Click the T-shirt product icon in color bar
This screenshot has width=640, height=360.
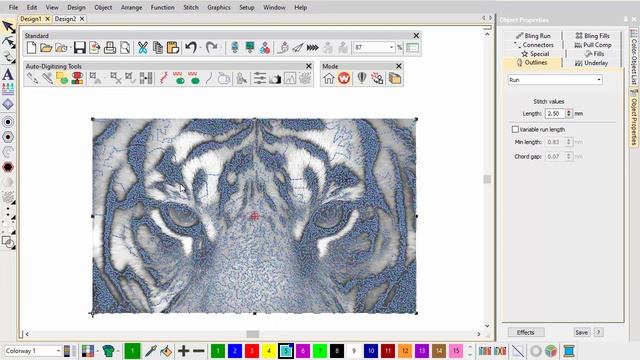click(109, 351)
